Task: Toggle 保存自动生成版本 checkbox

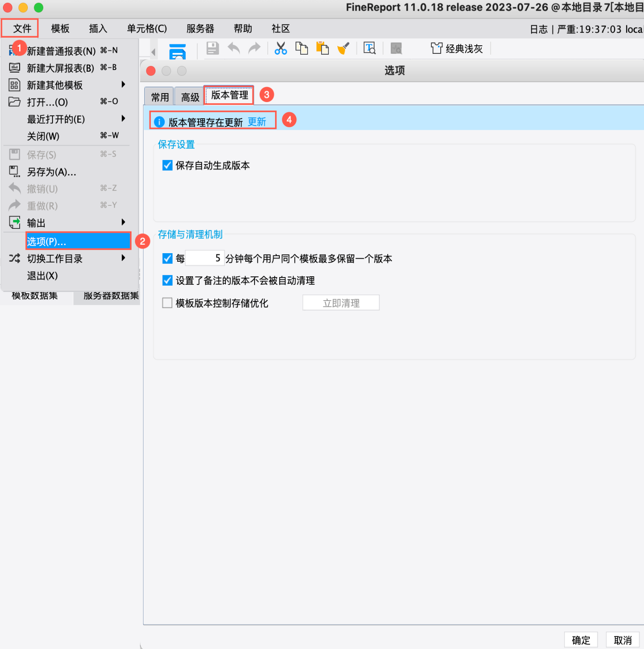Action: [x=167, y=165]
